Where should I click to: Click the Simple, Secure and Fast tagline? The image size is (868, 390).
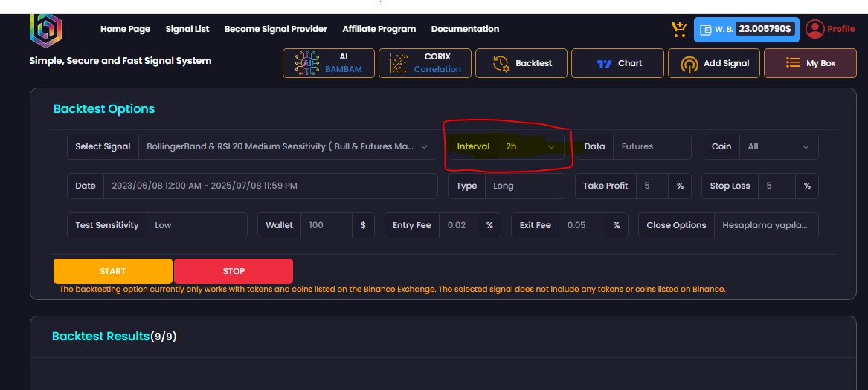click(120, 61)
